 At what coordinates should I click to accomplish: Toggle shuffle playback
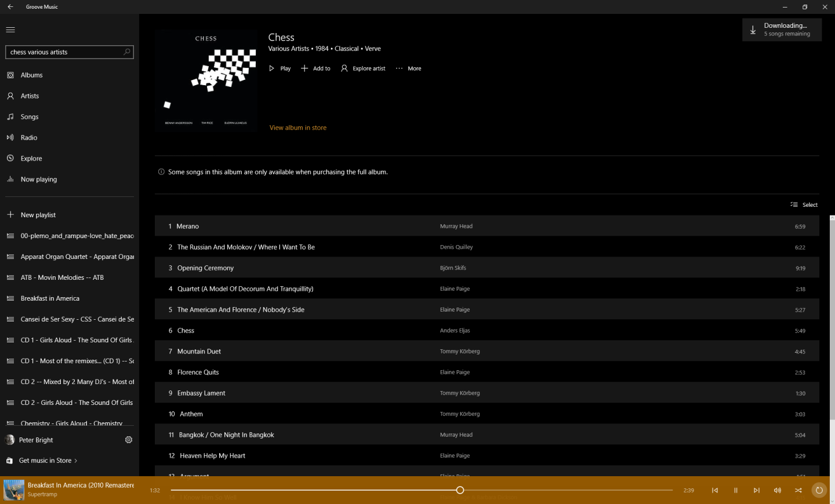click(798, 490)
